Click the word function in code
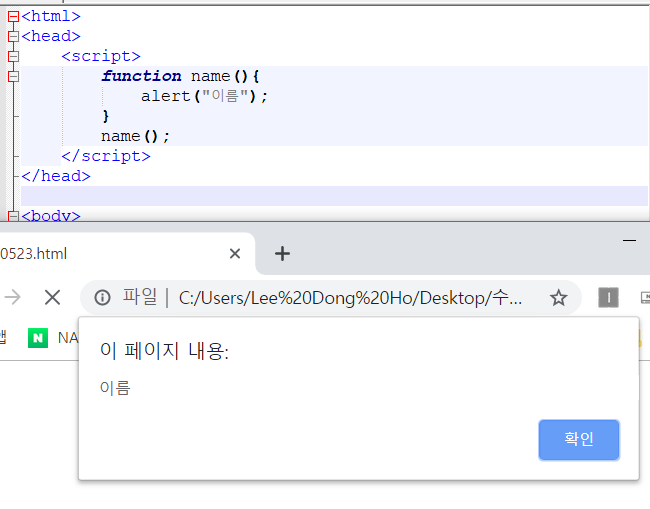Viewport: 650px width, 509px height. pyautogui.click(x=141, y=76)
